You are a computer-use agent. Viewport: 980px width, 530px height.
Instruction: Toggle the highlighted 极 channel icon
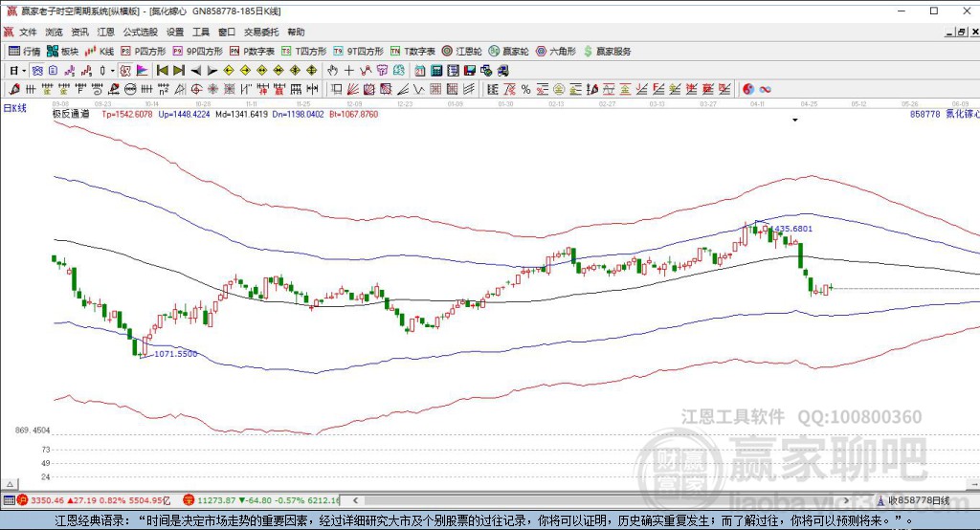pyautogui.click(x=125, y=71)
